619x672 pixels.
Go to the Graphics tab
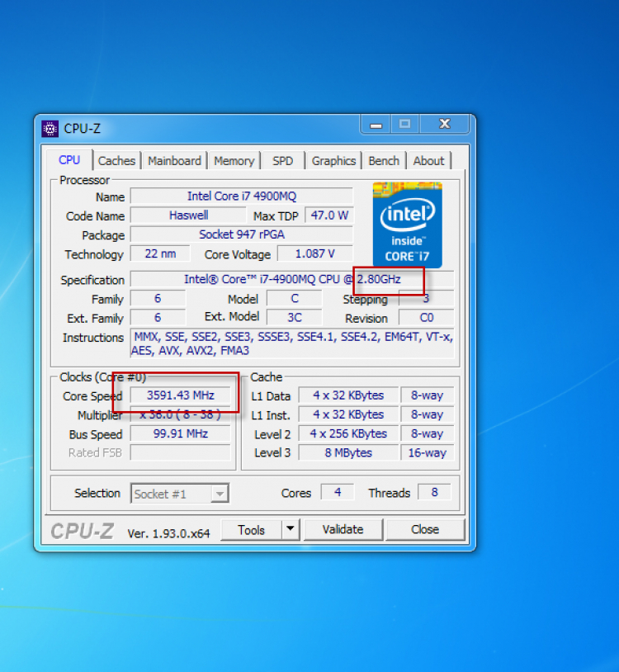coord(333,161)
